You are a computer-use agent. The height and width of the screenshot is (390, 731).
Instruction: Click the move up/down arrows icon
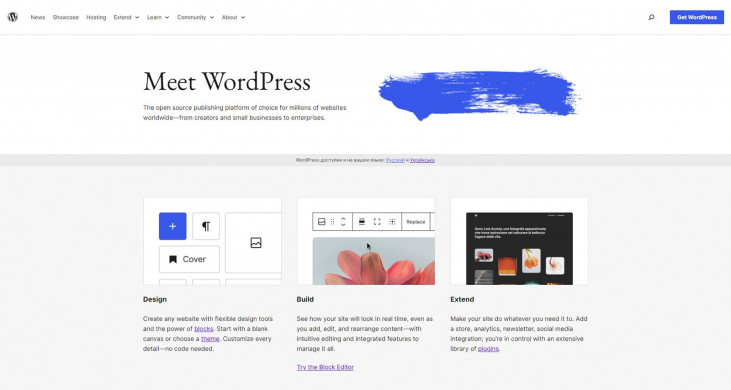(343, 222)
